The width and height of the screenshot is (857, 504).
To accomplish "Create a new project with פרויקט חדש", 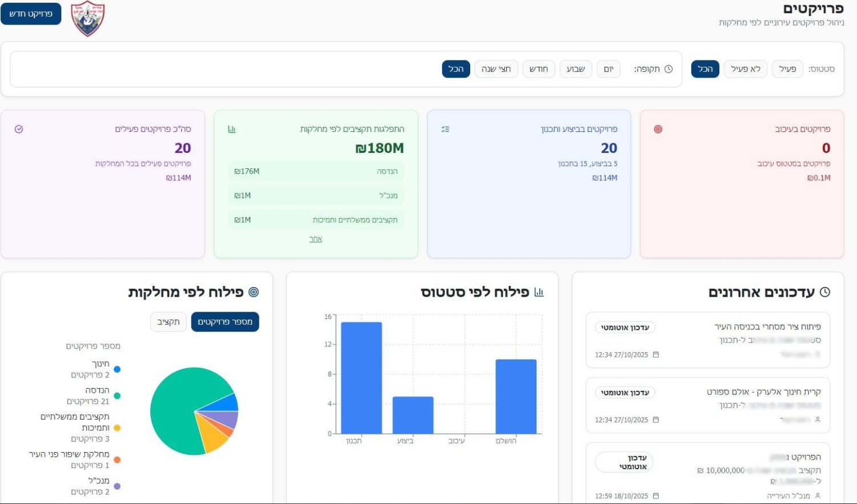I will click(31, 14).
